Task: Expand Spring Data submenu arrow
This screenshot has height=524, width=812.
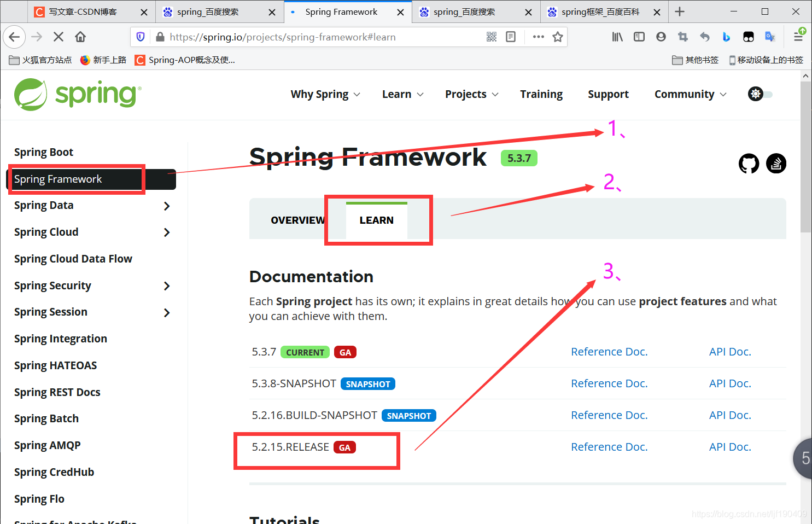Action: pyautogui.click(x=167, y=206)
